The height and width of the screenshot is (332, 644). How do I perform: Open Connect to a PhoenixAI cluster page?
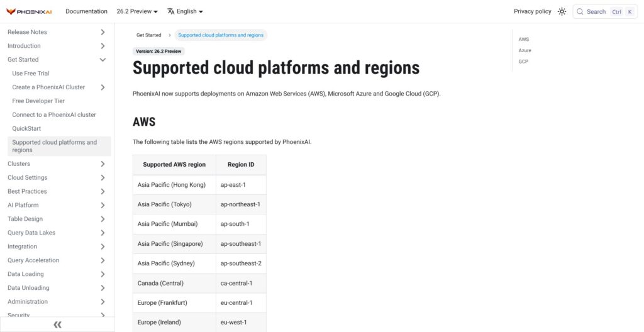[x=54, y=114]
